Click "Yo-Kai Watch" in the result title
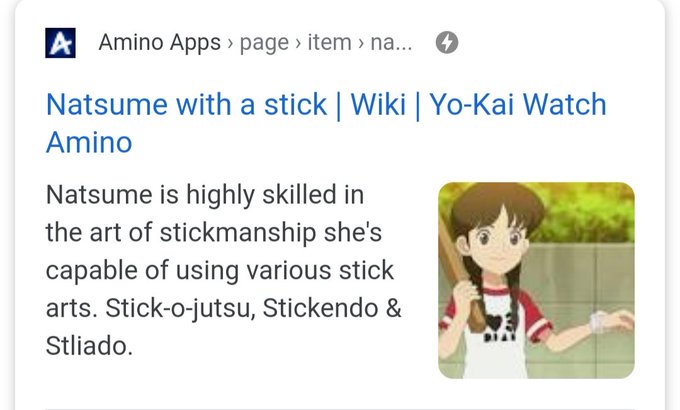This screenshot has width=680, height=410. 518,105
